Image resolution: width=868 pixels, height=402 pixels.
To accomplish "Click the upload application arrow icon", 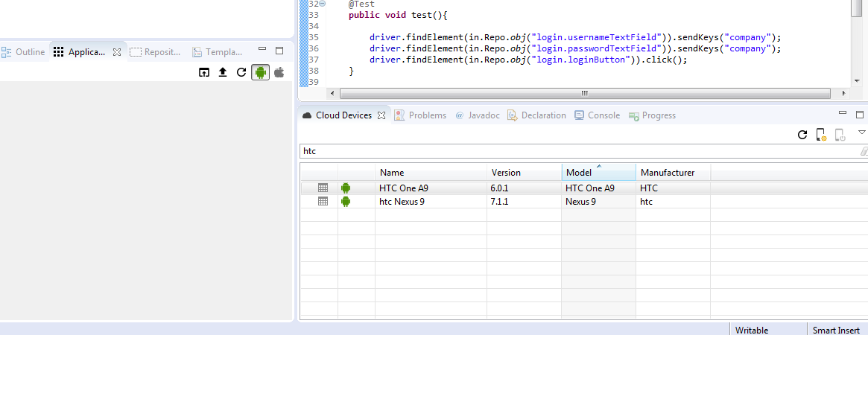I will tap(222, 72).
